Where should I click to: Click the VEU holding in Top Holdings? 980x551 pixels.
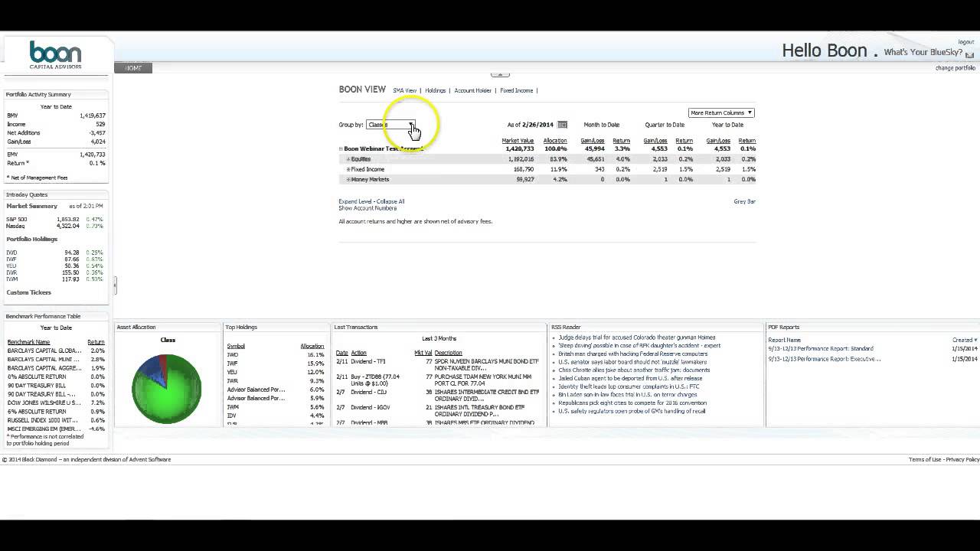pos(232,373)
